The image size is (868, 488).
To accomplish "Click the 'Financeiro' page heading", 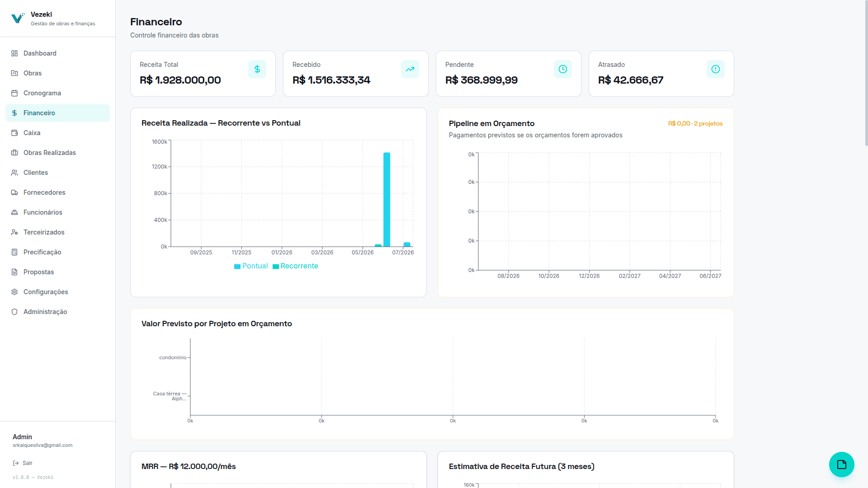I will (x=156, y=22).
